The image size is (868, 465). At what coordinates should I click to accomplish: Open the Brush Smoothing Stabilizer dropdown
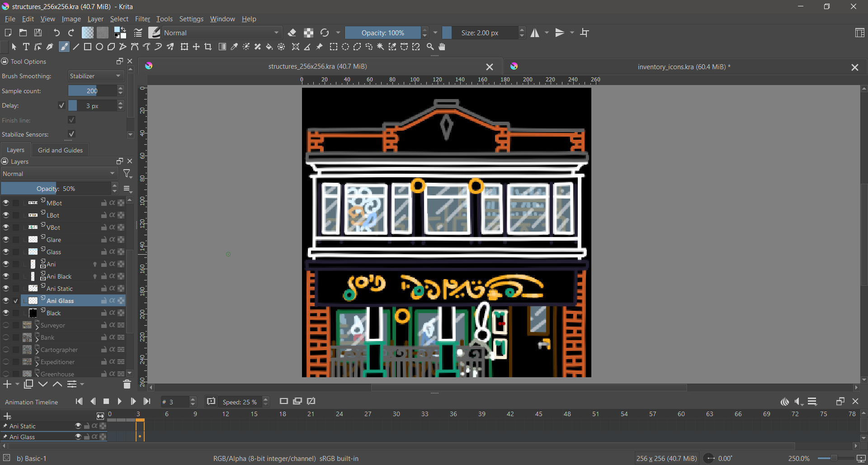tap(95, 76)
